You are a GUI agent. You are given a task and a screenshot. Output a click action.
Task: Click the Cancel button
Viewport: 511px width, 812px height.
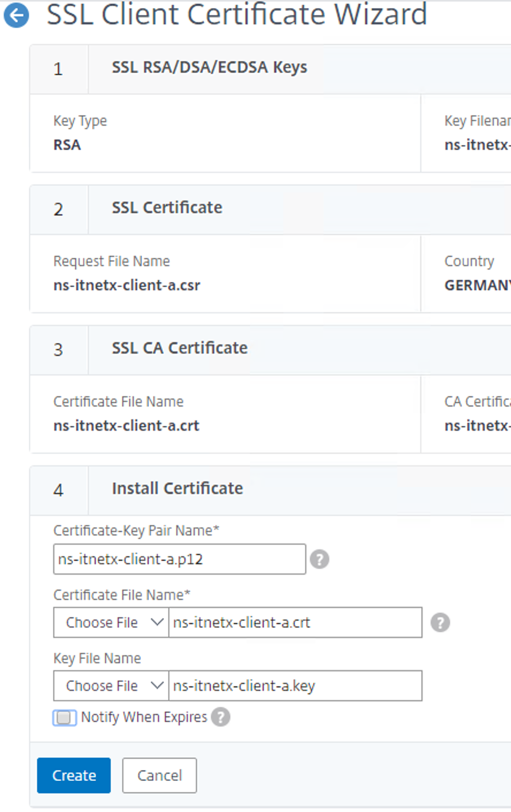159,776
